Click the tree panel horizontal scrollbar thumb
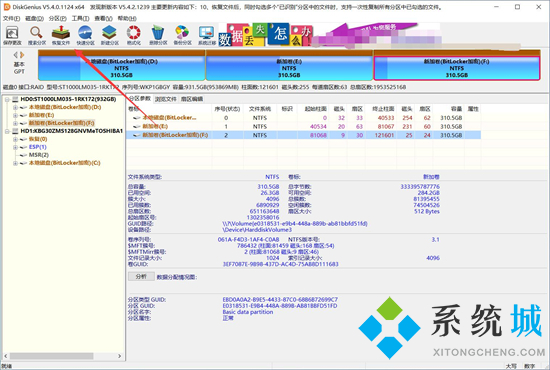The height and width of the screenshot is (370, 550). coord(52,356)
